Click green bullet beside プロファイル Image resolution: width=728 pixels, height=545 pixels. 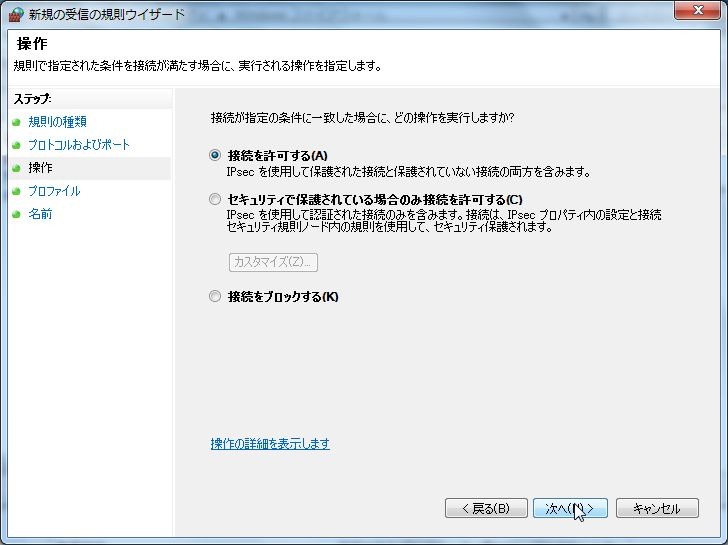click(x=16, y=191)
